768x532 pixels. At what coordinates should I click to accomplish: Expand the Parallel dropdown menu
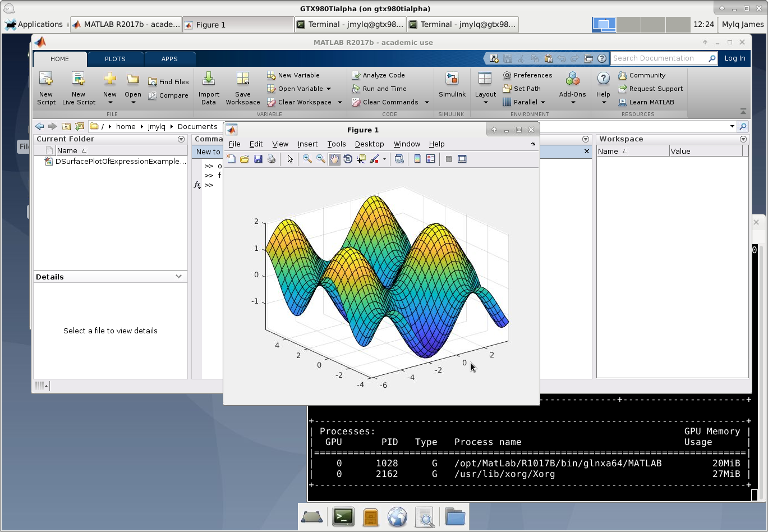tap(543, 102)
